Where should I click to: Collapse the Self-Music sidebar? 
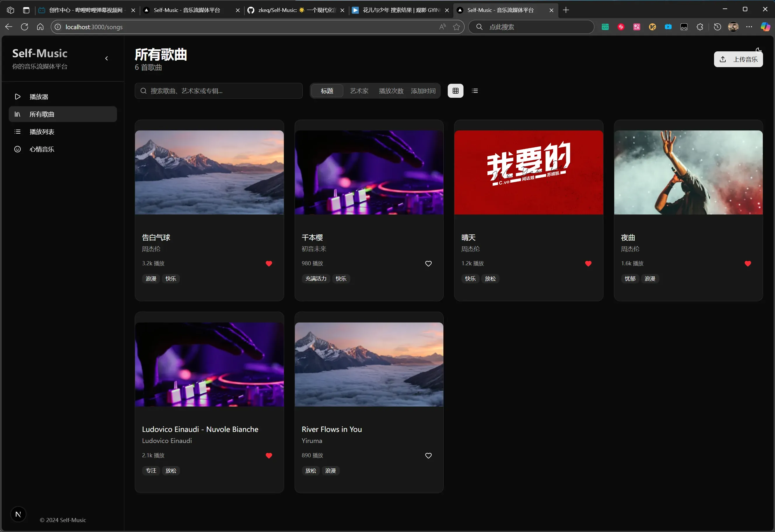coord(106,58)
